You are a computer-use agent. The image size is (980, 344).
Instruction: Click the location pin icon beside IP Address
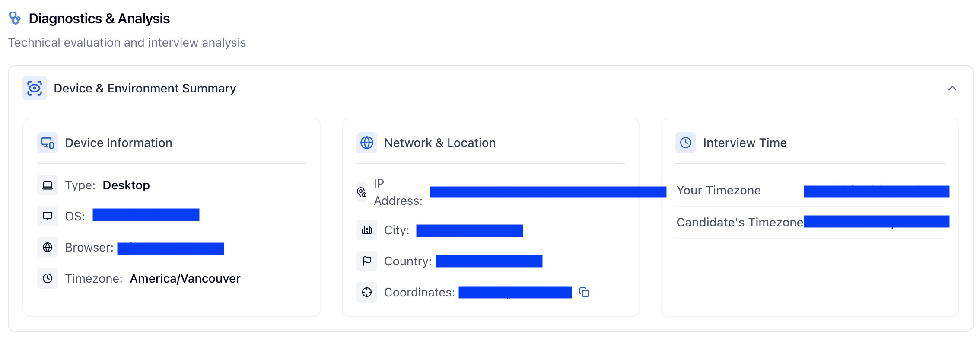coord(362,192)
